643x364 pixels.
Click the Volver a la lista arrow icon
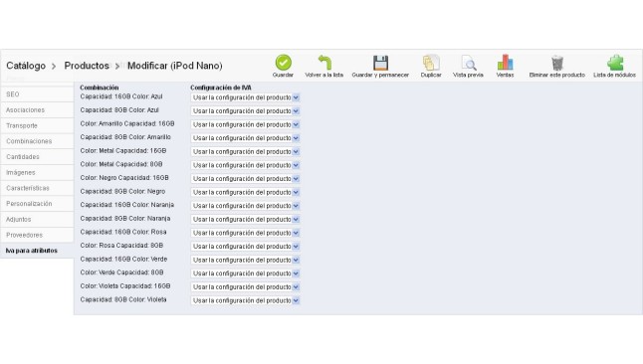(324, 63)
